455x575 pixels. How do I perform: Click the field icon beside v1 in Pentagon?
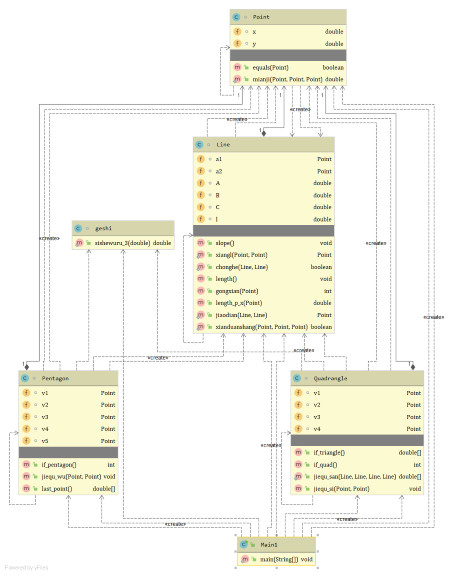pyautogui.click(x=26, y=393)
